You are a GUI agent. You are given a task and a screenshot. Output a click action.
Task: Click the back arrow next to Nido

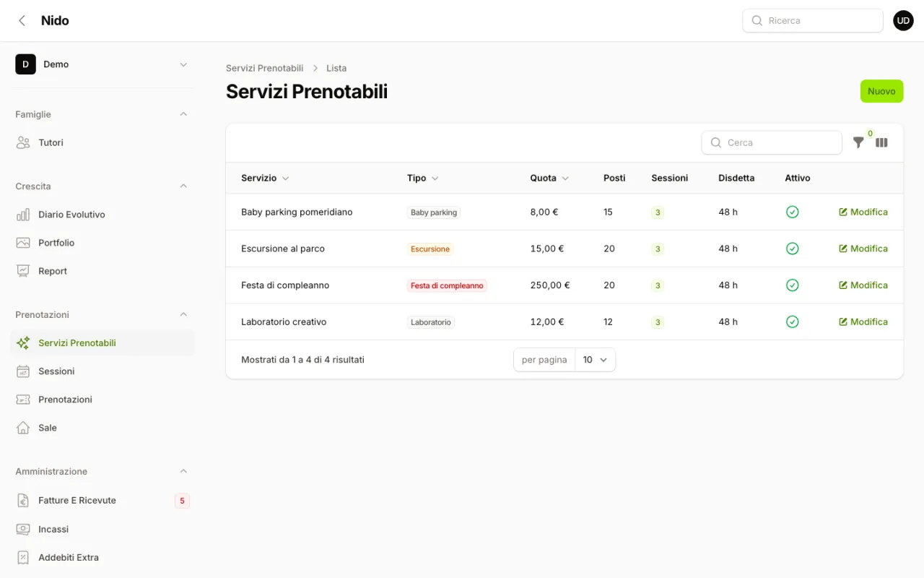[x=22, y=21]
